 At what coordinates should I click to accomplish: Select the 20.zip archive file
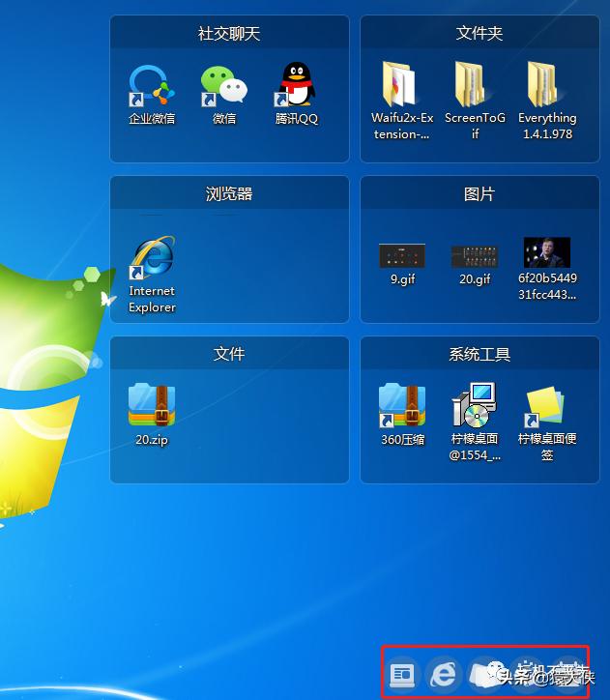pos(152,405)
